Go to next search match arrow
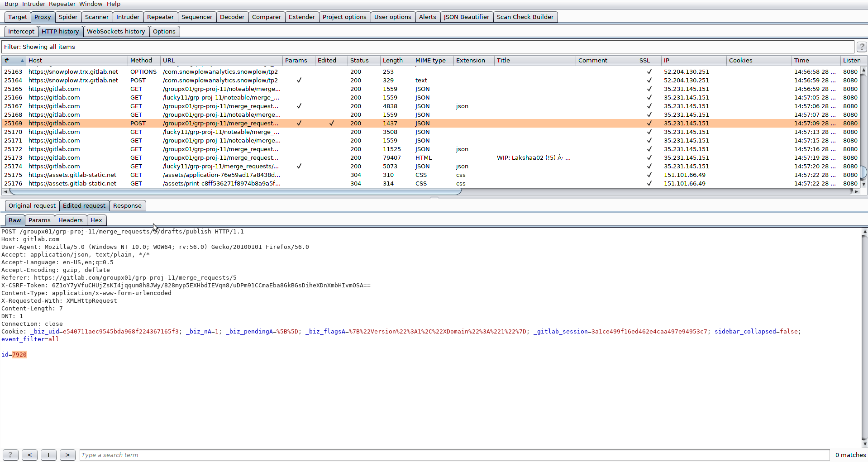The width and height of the screenshot is (868, 462). click(67, 455)
